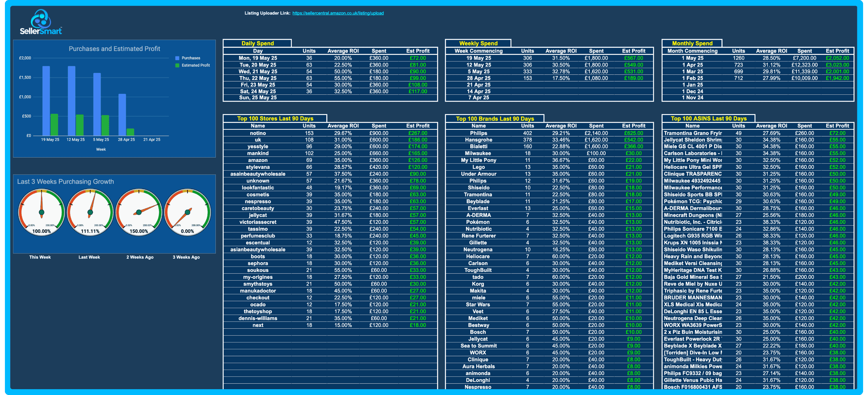Select the Monthly Spend header tab
The height and width of the screenshot is (395, 868).
(x=692, y=43)
